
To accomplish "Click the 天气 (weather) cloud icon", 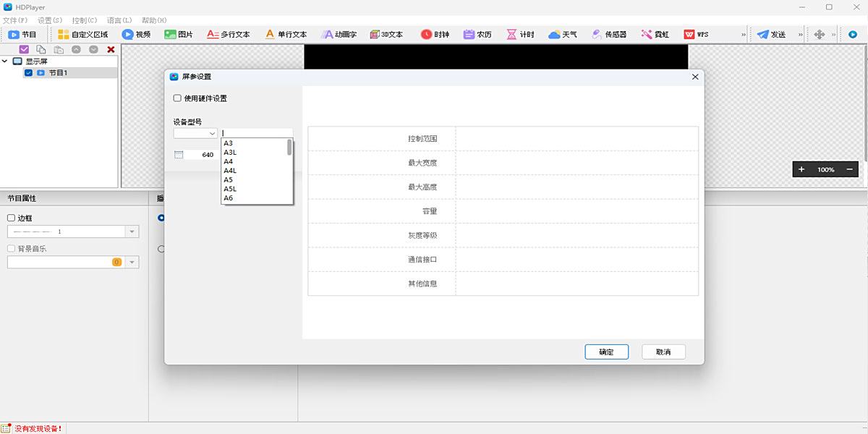I will click(x=554, y=34).
